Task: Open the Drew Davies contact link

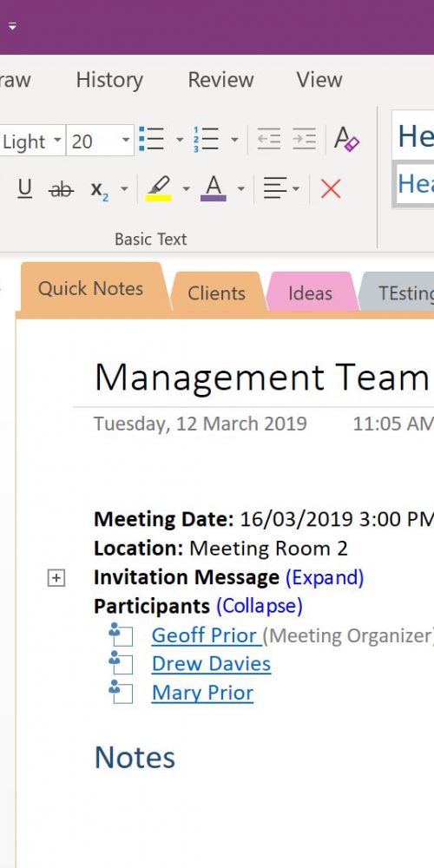Action: click(212, 664)
